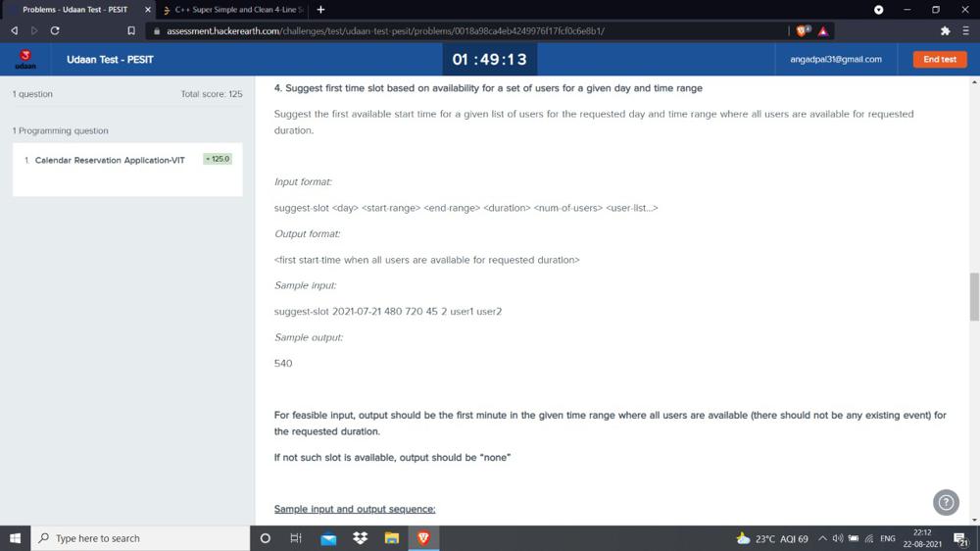Open File Explorer from the taskbar
The width and height of the screenshot is (980, 551).
392,538
